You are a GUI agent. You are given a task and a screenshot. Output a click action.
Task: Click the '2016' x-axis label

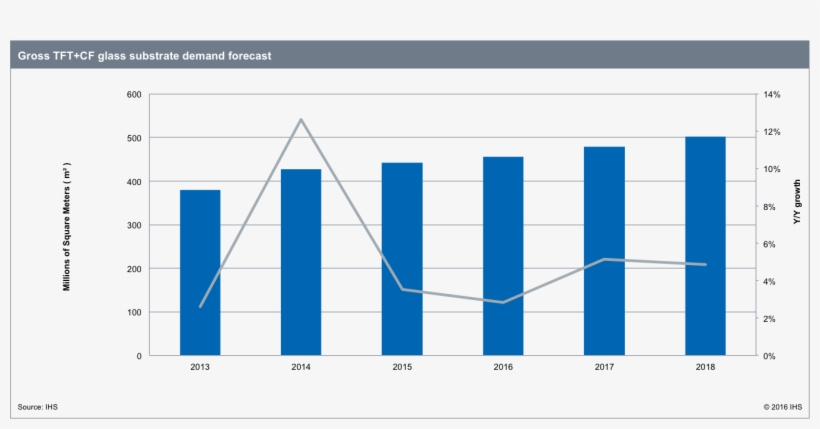[x=503, y=367]
